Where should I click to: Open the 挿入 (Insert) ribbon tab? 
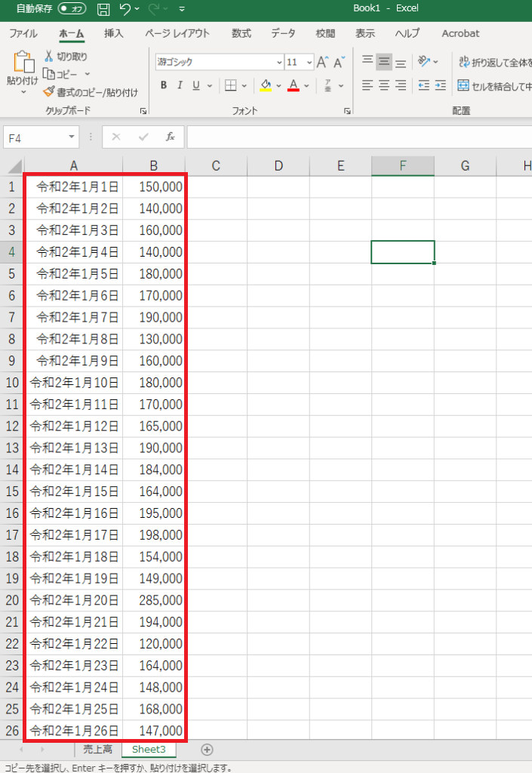click(114, 33)
